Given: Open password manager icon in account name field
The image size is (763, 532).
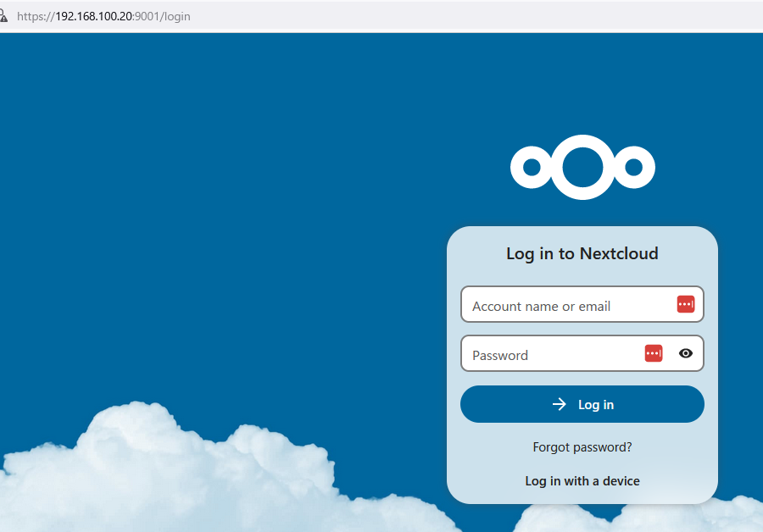Looking at the screenshot, I should [686, 304].
